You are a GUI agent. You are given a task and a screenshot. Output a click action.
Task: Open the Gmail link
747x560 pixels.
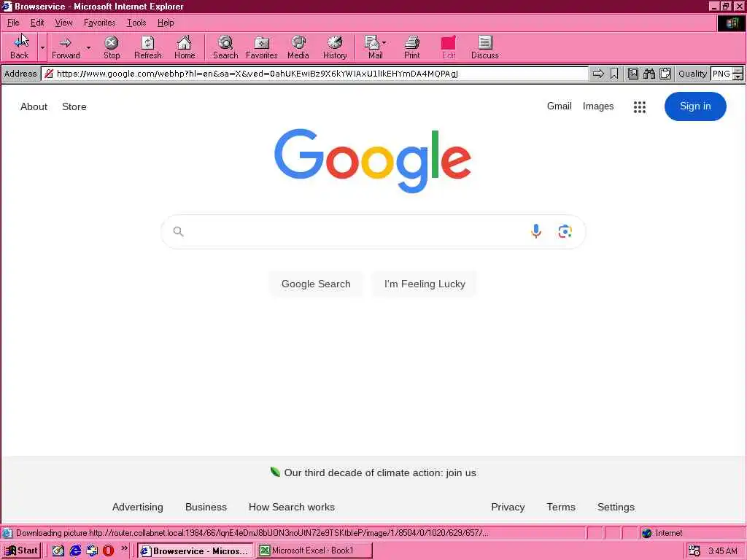(559, 106)
